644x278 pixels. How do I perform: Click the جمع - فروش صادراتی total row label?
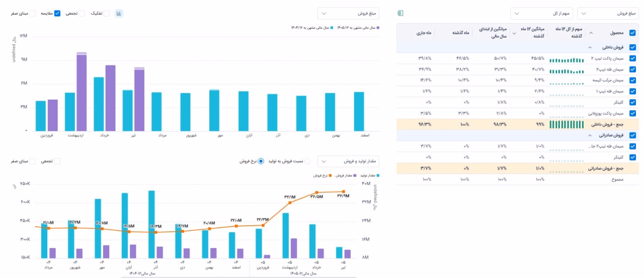(x=606, y=168)
